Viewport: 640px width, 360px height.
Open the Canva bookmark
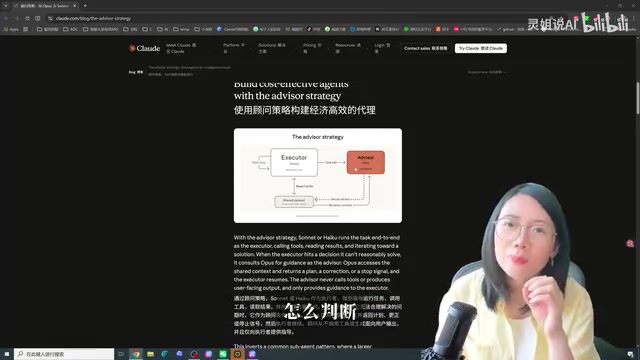[x=233, y=29]
